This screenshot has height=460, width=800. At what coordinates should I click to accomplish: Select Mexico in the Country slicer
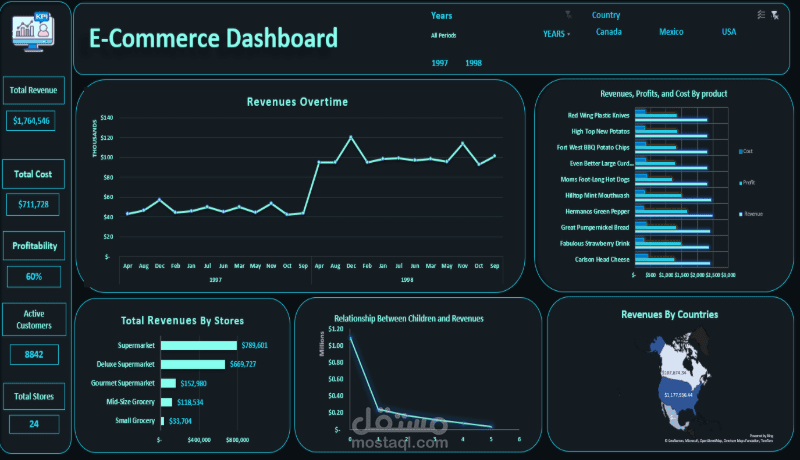click(671, 32)
